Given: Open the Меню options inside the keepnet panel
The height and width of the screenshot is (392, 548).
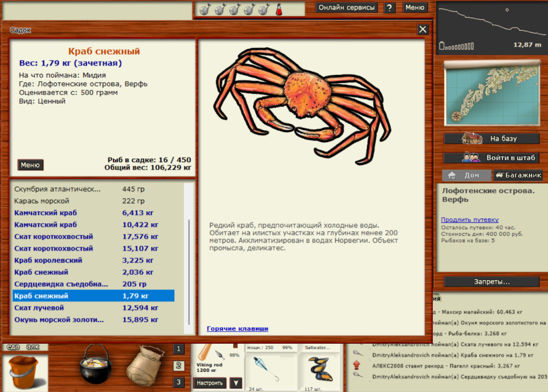Looking at the screenshot, I should [x=30, y=164].
